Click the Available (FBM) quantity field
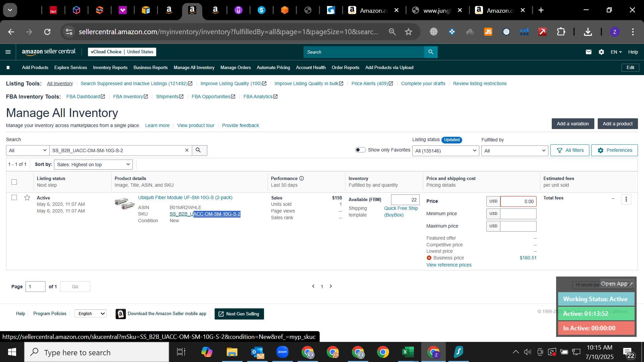The width and height of the screenshot is (644, 362). (x=405, y=200)
